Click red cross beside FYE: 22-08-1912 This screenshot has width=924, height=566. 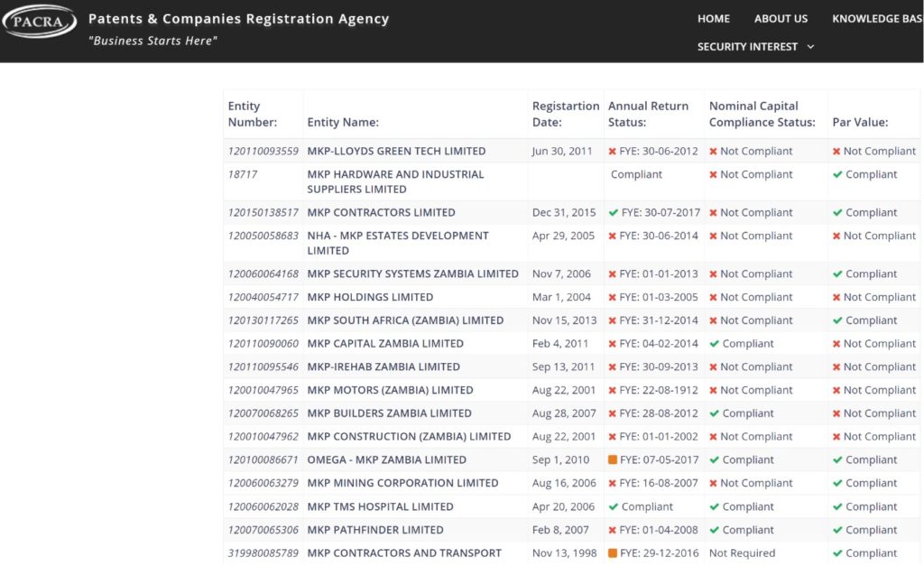point(613,390)
